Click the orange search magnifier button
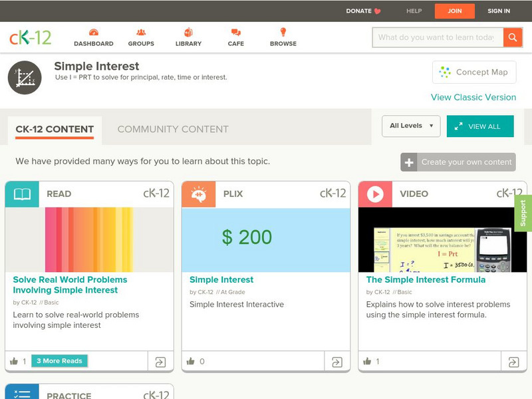The height and width of the screenshot is (399, 532). [513, 37]
